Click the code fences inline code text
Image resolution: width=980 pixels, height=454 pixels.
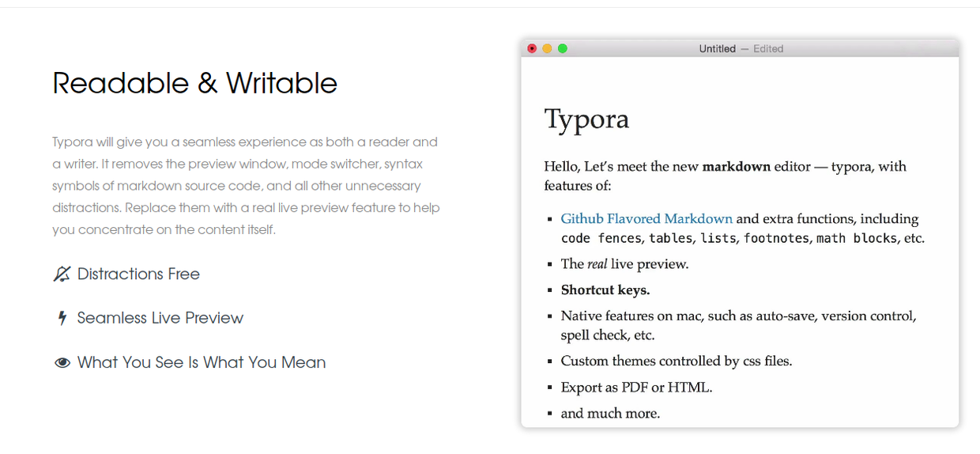click(x=601, y=239)
